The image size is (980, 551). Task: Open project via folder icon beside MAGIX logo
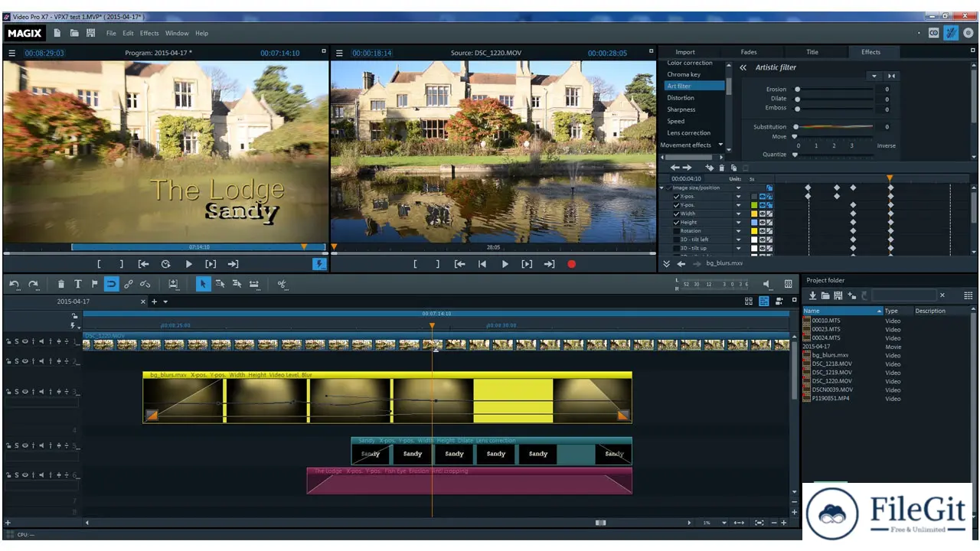point(74,33)
